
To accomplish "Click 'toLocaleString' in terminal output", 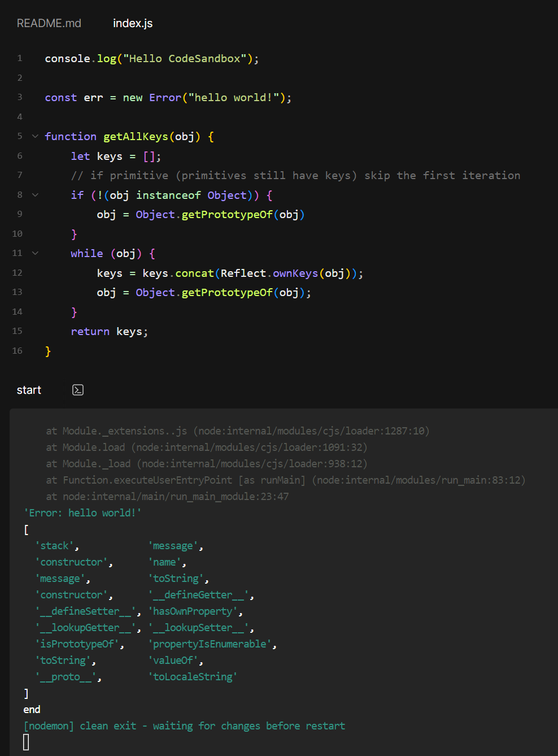I will [x=193, y=676].
